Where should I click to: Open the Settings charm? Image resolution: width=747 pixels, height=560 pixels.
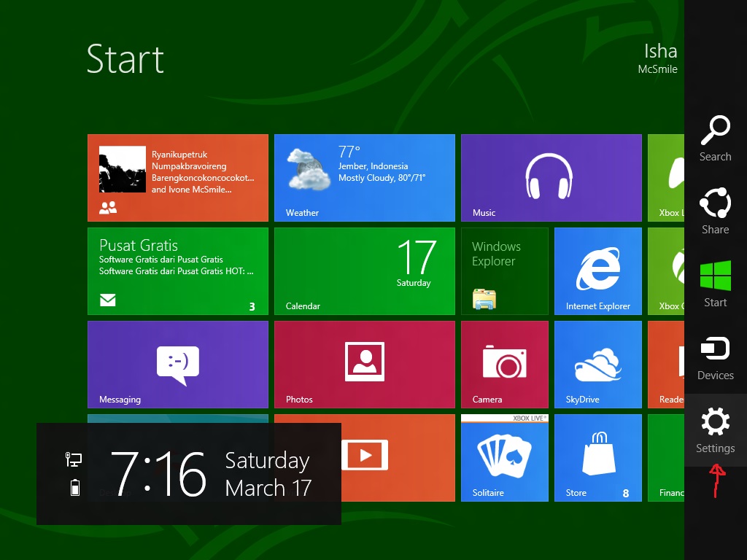715,430
